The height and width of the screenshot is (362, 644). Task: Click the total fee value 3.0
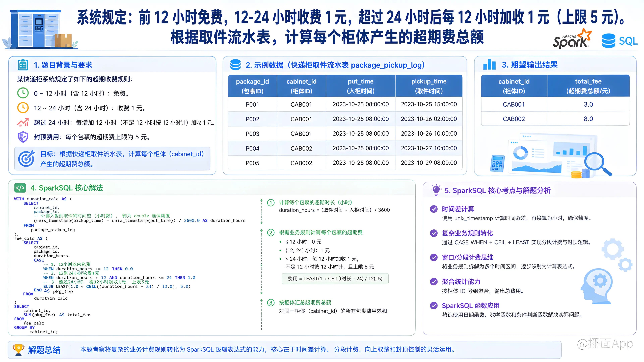tap(588, 104)
